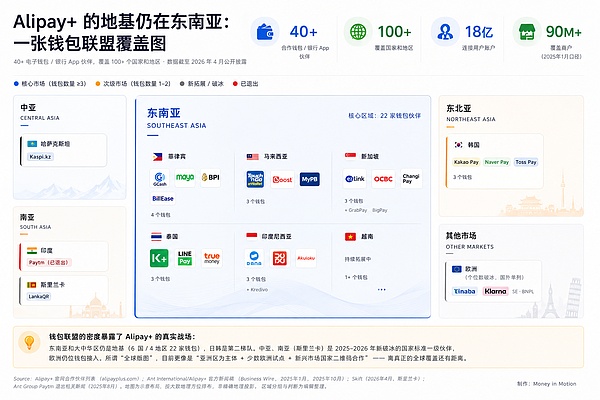This screenshot has width=600, height=400.
Task: Select the green K+ logo under Thailand
Action: point(159,258)
